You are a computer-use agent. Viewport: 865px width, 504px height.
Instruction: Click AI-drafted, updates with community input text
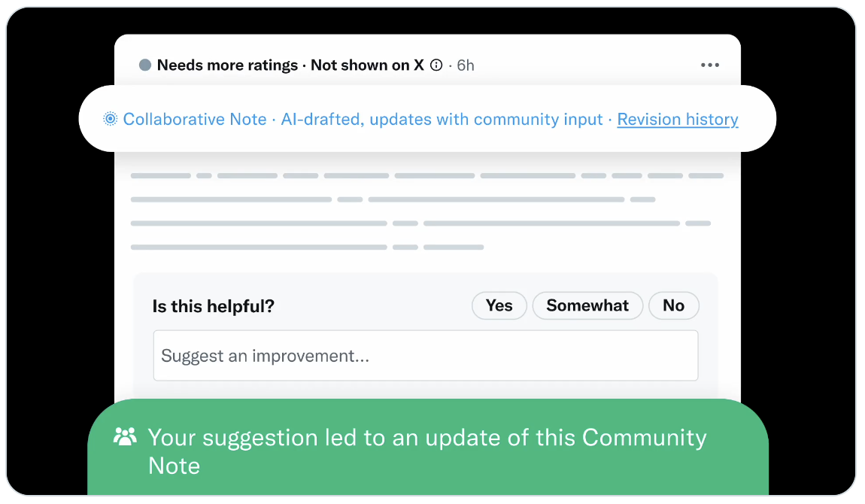(x=442, y=119)
